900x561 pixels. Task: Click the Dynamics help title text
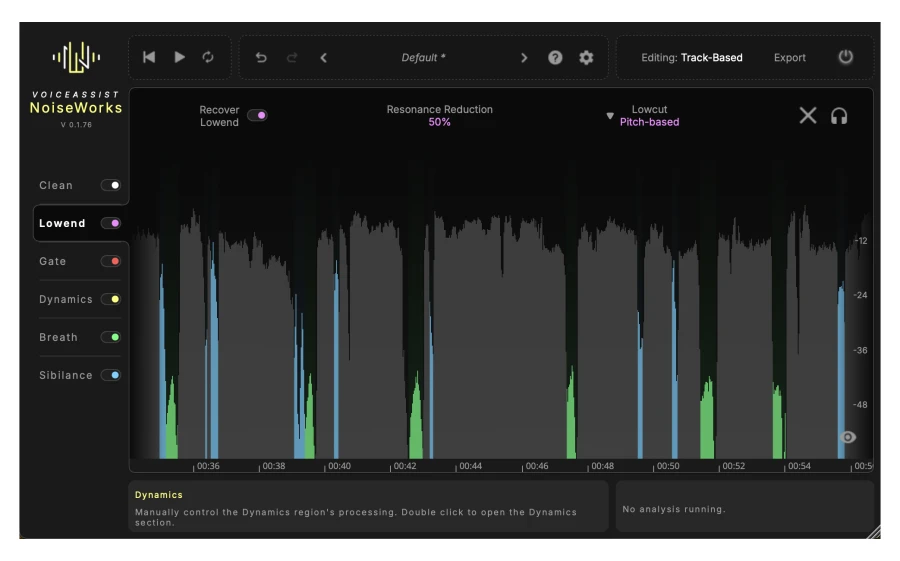coord(158,495)
